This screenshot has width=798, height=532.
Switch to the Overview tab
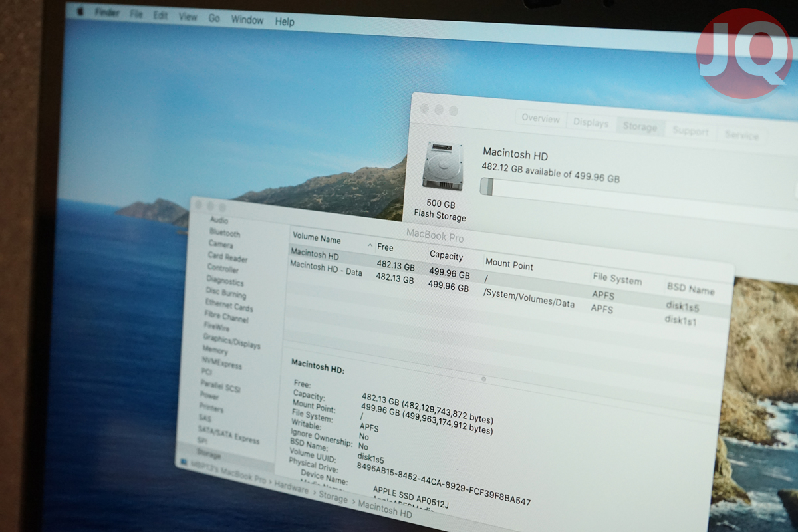(541, 118)
